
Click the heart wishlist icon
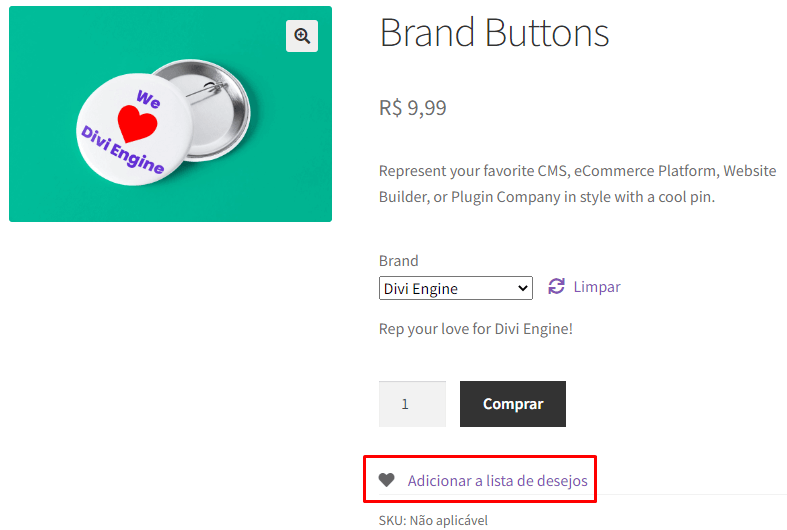387,480
